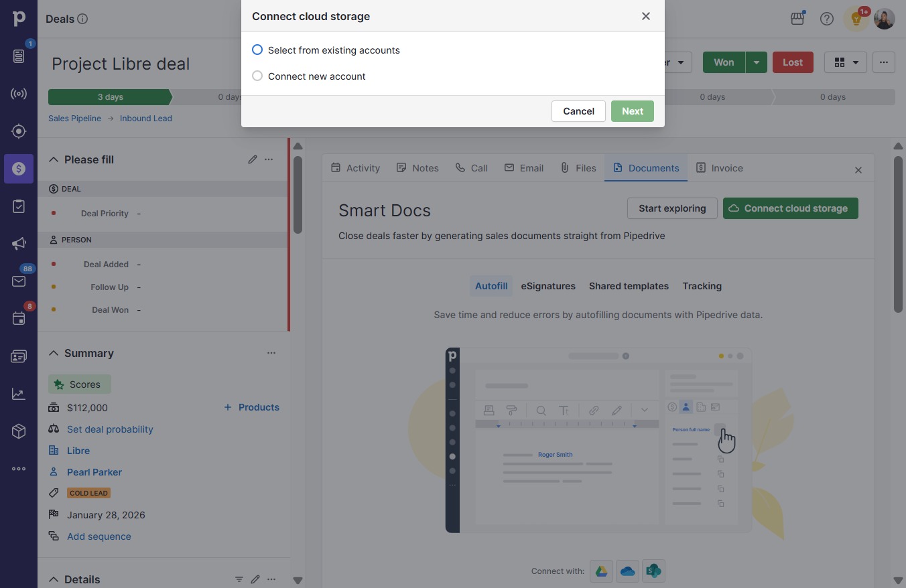This screenshot has width=906, height=588.
Task: Open the Details section filter icon
Action: click(239, 579)
